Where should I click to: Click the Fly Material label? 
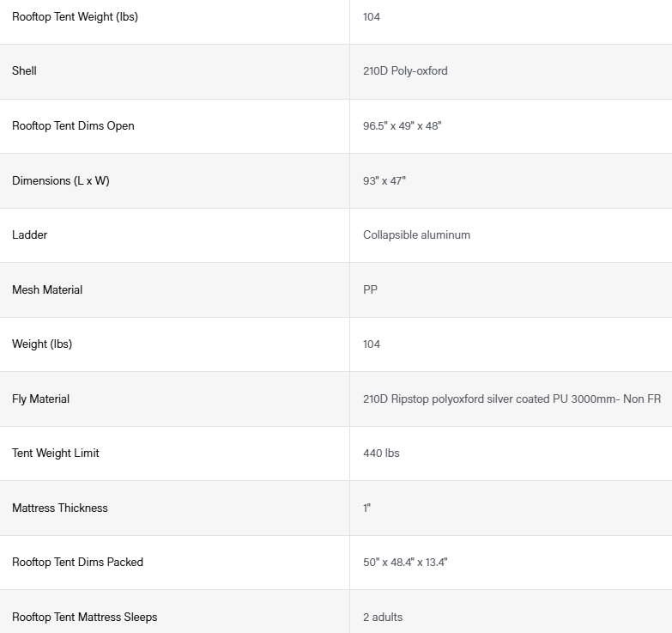tap(40, 399)
